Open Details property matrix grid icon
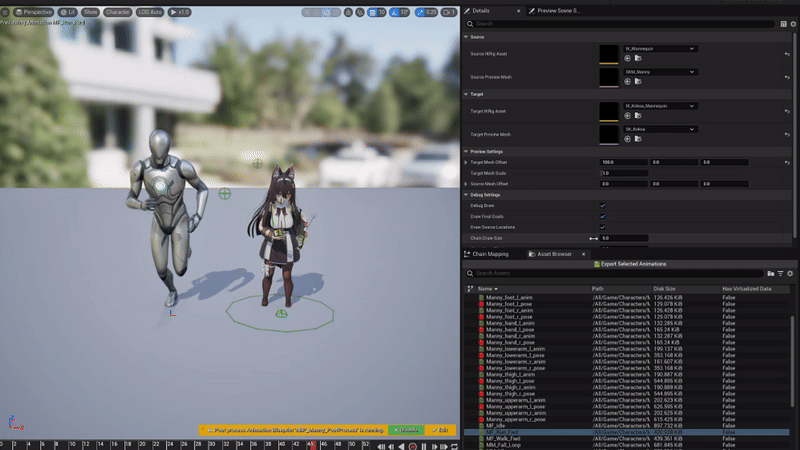 pyautogui.click(x=784, y=24)
